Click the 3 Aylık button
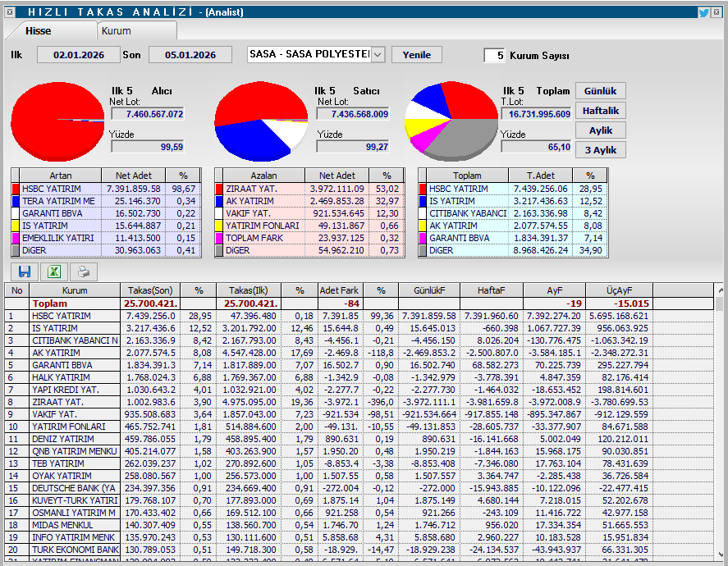 tap(600, 150)
